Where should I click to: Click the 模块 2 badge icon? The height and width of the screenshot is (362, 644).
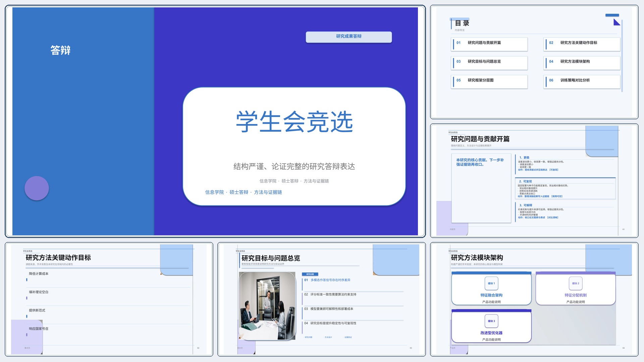click(576, 284)
